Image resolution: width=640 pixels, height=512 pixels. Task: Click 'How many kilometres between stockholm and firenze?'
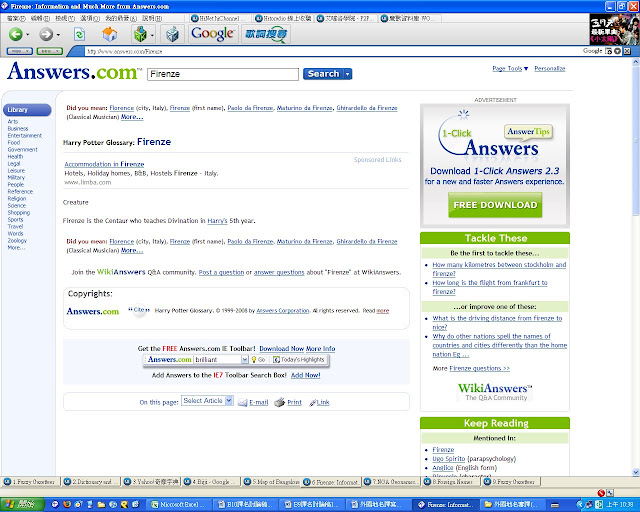tap(499, 269)
